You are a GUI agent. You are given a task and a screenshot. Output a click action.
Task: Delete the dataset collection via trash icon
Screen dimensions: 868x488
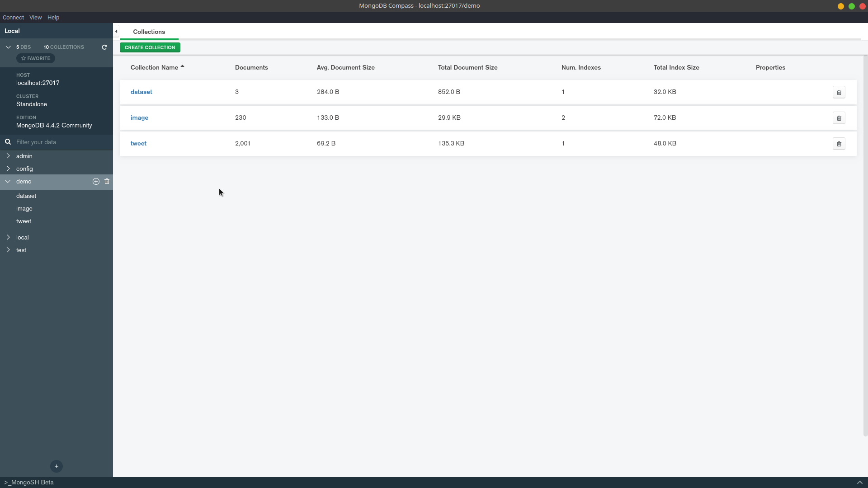click(x=839, y=92)
